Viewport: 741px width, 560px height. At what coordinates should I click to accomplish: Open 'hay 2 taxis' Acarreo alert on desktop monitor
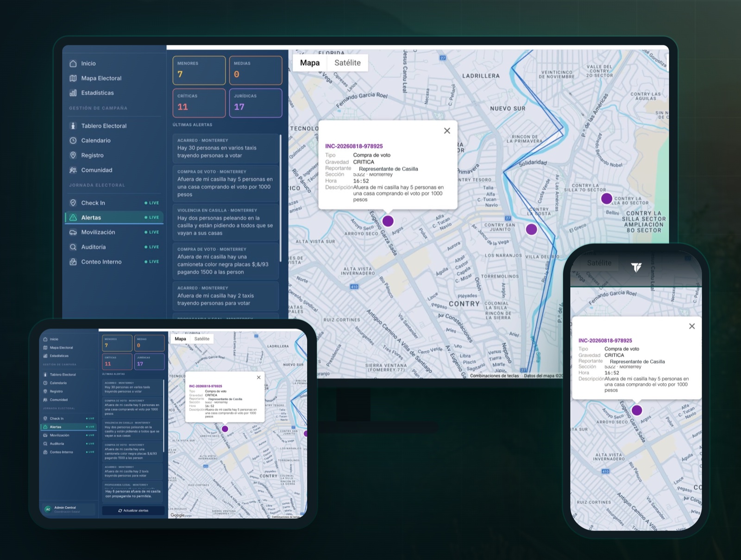[226, 296]
